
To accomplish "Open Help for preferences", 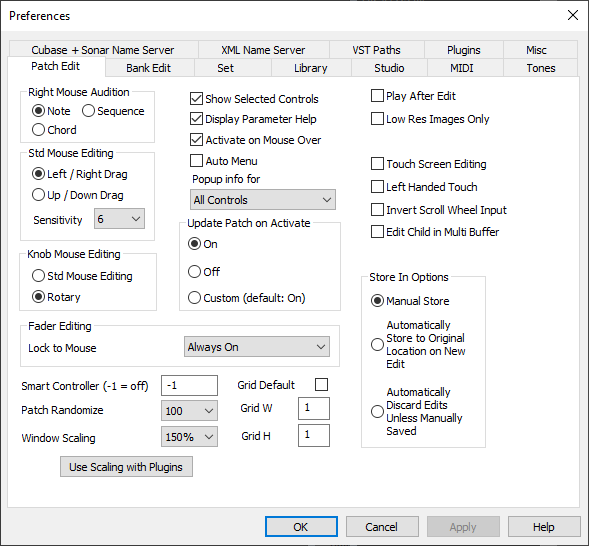I will [x=544, y=527].
